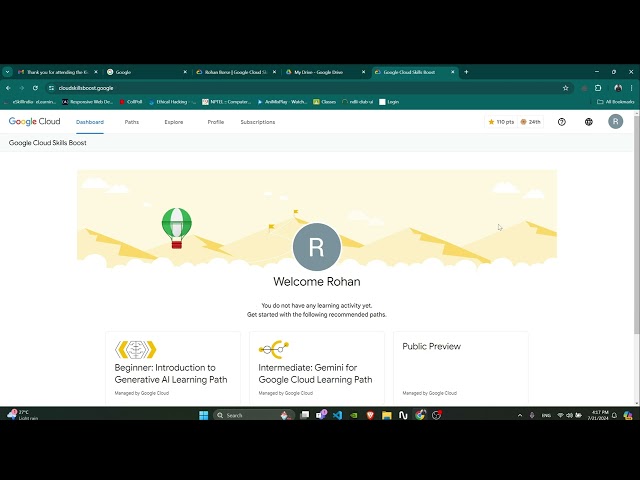Screen dimensions: 640x480
Task: Open Windows Start menu
Action: 203,415
